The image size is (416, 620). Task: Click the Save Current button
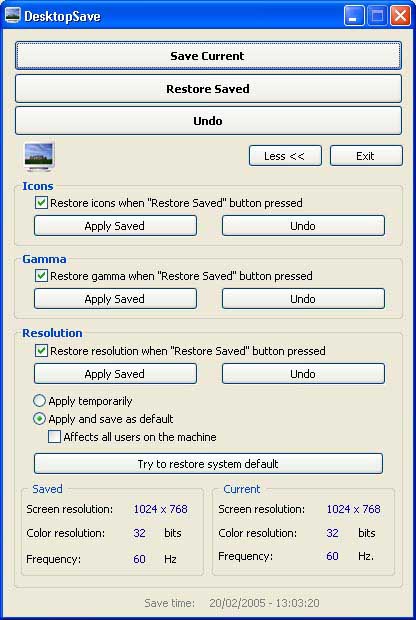[208, 56]
